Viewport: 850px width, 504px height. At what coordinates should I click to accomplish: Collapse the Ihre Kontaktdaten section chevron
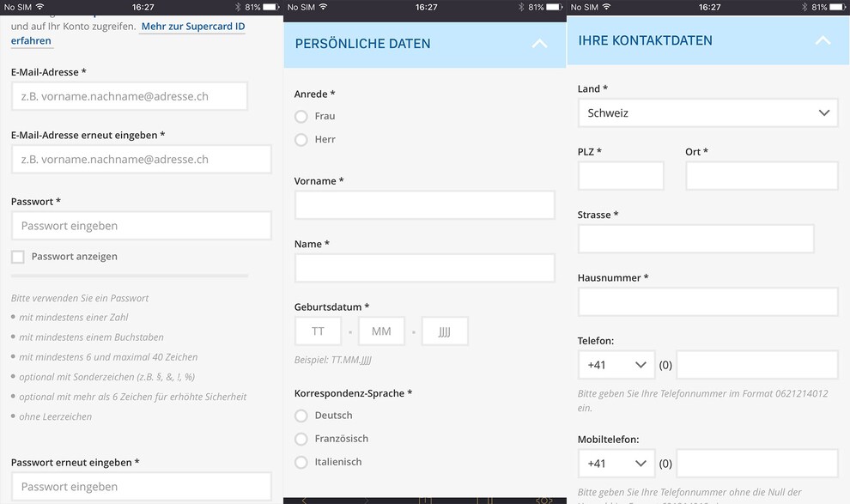823,40
